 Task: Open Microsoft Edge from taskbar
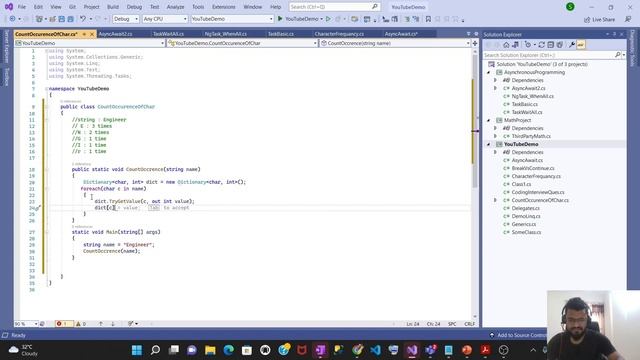coord(229,350)
